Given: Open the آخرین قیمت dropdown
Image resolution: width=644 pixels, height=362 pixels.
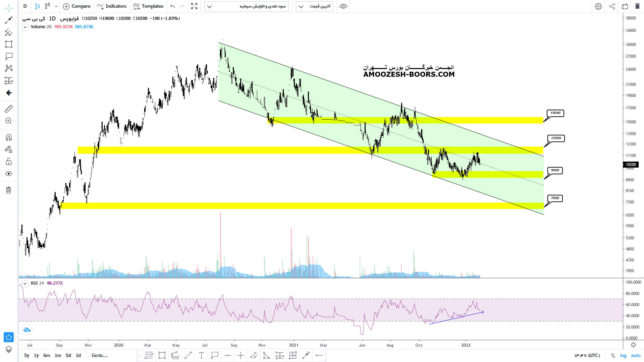Looking at the screenshot, I should (315, 6).
